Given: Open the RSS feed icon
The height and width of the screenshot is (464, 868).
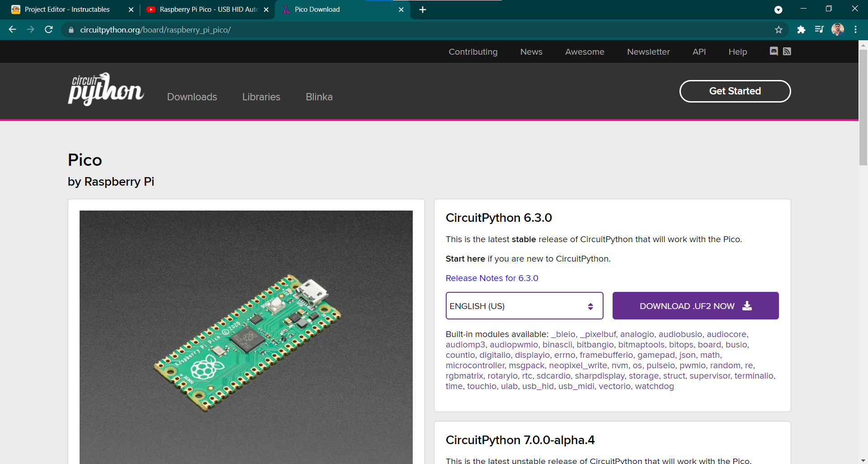Looking at the screenshot, I should [787, 52].
